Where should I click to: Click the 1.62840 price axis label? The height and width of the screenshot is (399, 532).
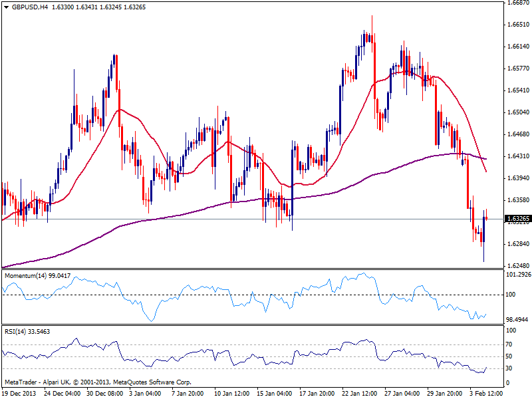coord(518,244)
